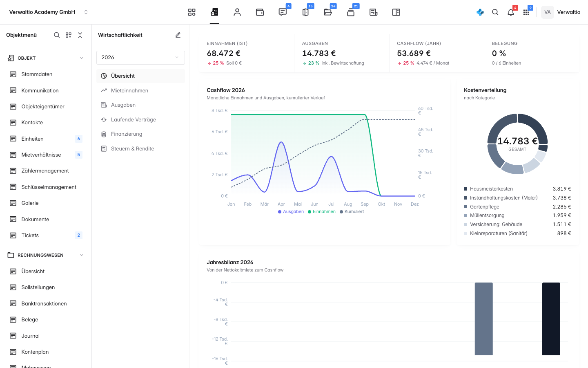Click the add-widget grid icon in Objektmenü
The width and height of the screenshot is (588, 368).
point(69,35)
